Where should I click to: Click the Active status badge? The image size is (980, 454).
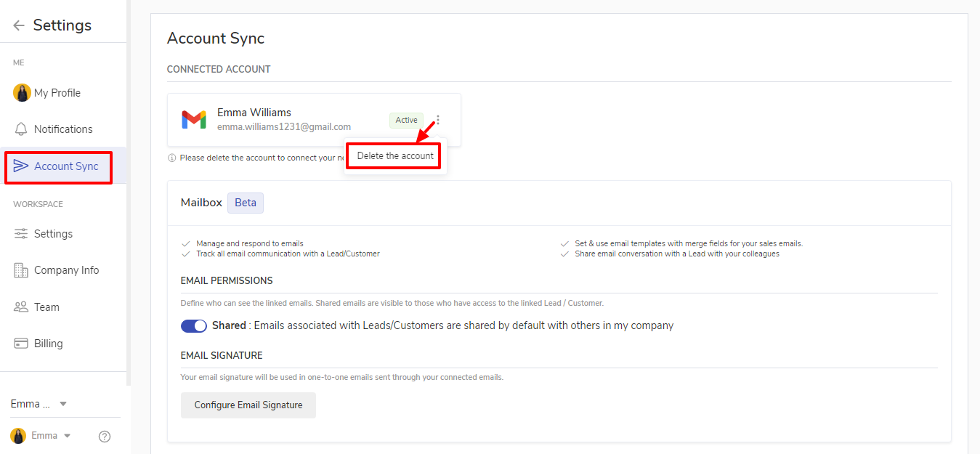pyautogui.click(x=406, y=121)
